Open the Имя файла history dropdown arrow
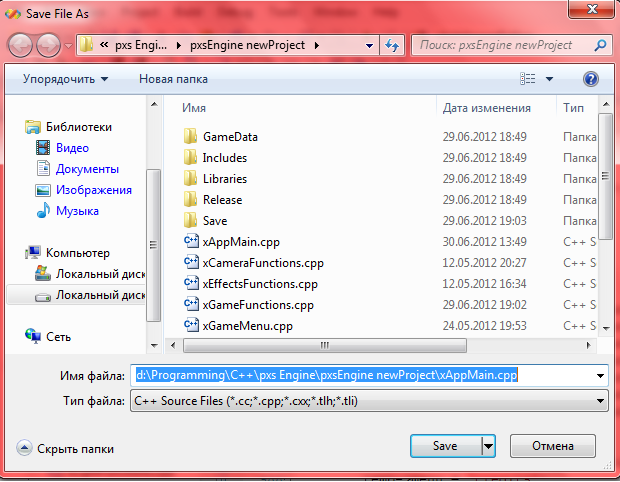Screen dimensions: 620x482 pyautogui.click(x=600, y=375)
